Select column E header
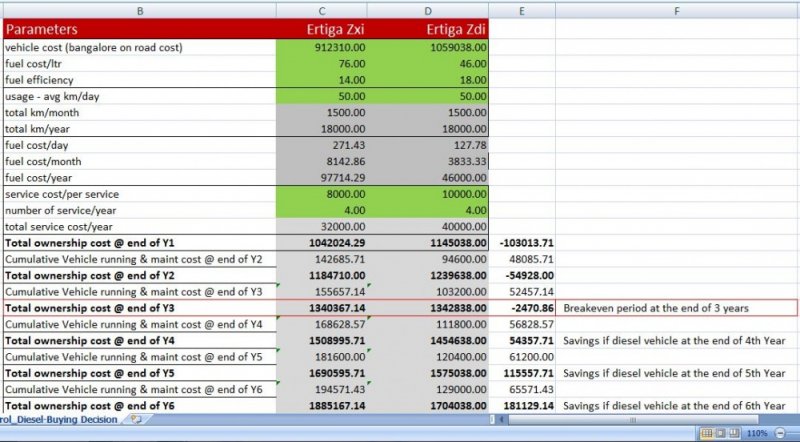The width and height of the screenshot is (800, 442). (x=521, y=11)
